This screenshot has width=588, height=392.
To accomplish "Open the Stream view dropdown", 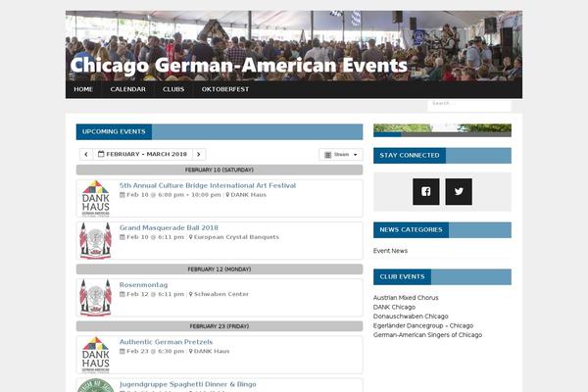I will coord(341,155).
